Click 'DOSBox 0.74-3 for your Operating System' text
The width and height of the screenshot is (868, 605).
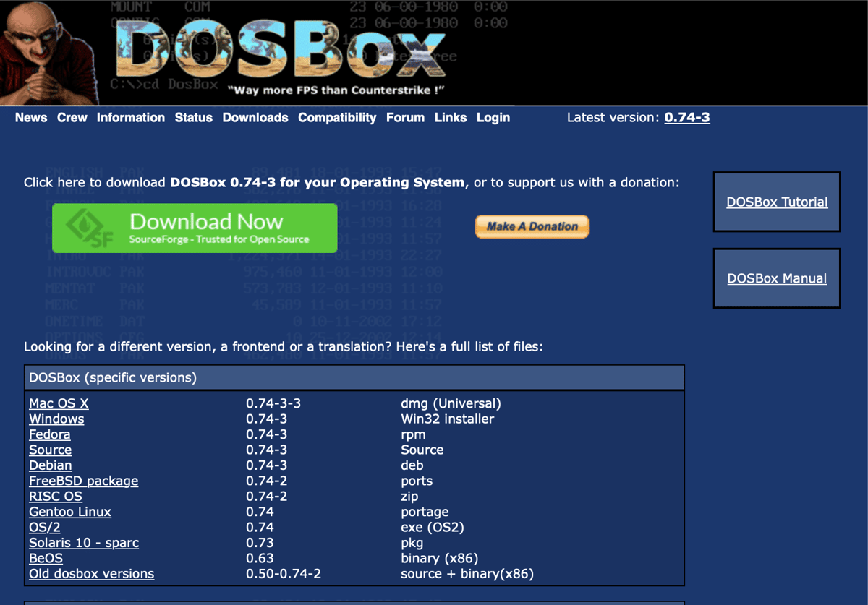(x=318, y=182)
